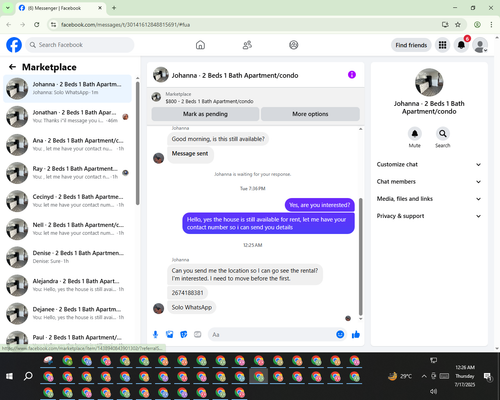Open conversation information purple icon
Viewport: 500px width, 400px height.
click(x=352, y=75)
